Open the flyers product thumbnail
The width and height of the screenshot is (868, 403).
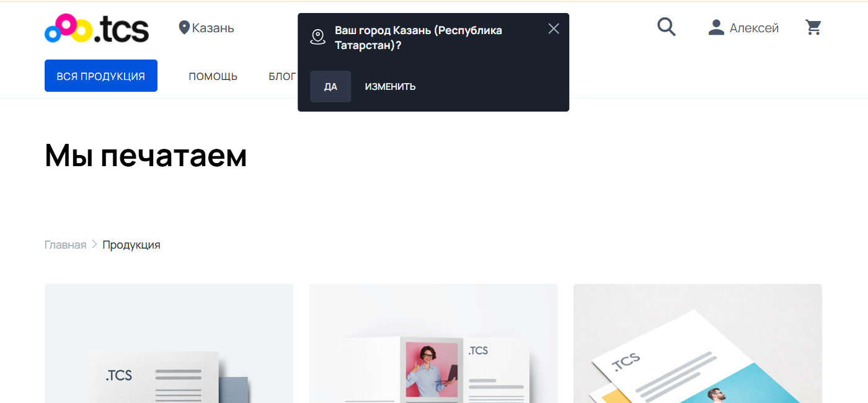tap(697, 343)
